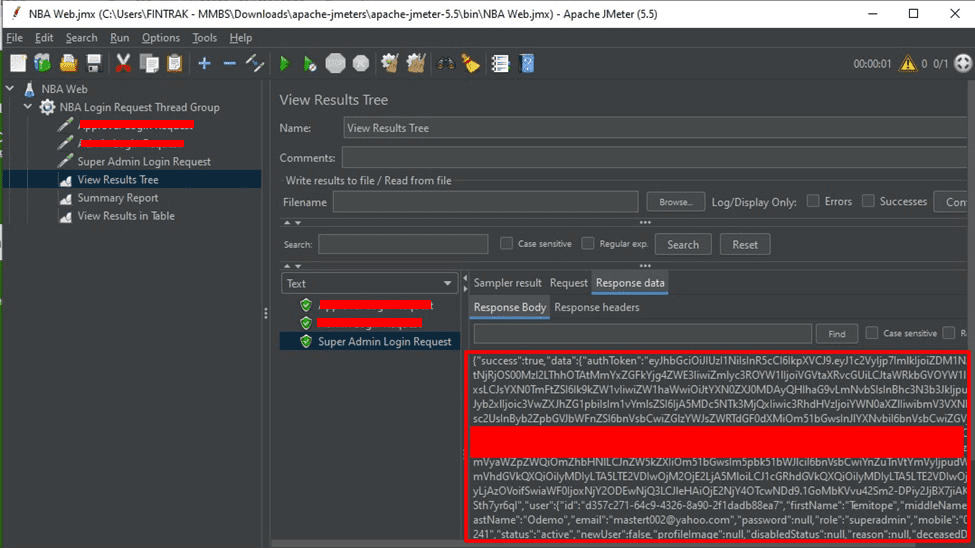Viewport: 975px width, 550px height.
Task: Collapse NBA Login Request Thread Group node
Action: (28, 107)
